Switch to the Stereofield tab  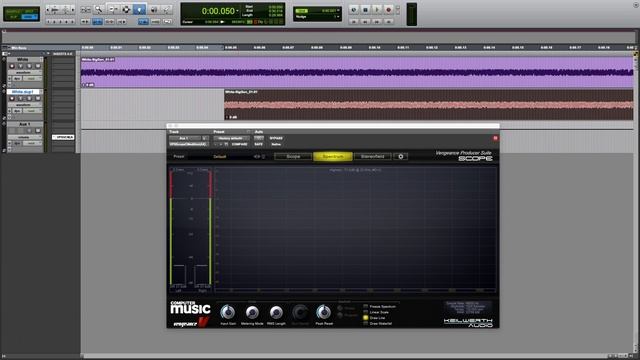[372, 156]
